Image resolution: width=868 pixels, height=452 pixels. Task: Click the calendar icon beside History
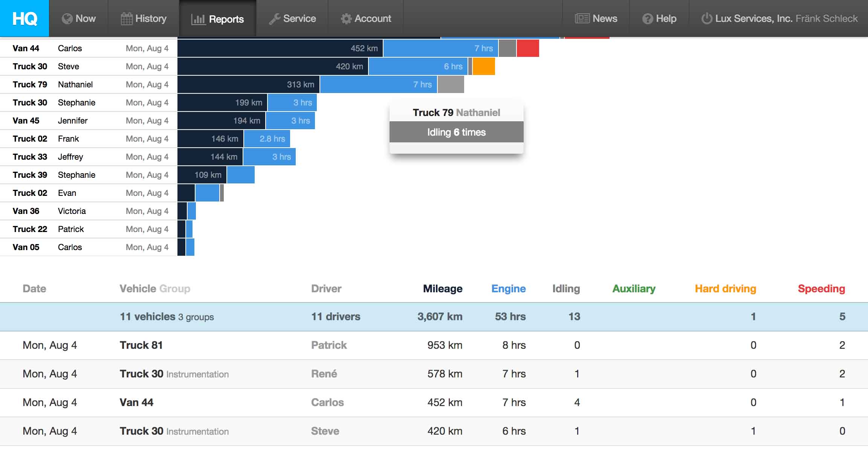coord(127,19)
